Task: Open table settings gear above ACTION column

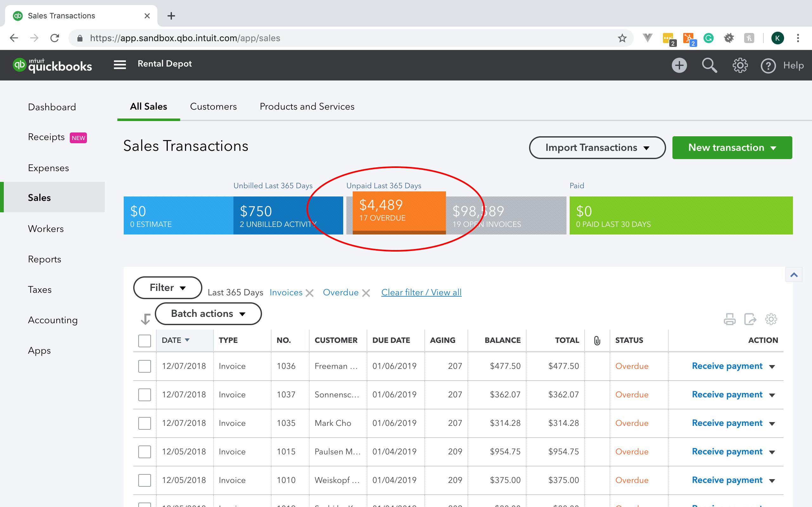Action: (771, 319)
